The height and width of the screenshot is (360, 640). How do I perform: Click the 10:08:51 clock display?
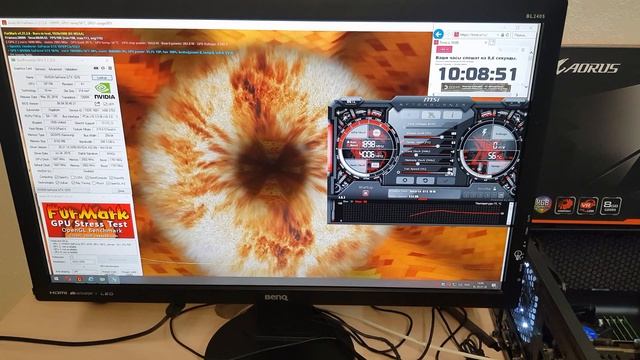coord(478,74)
